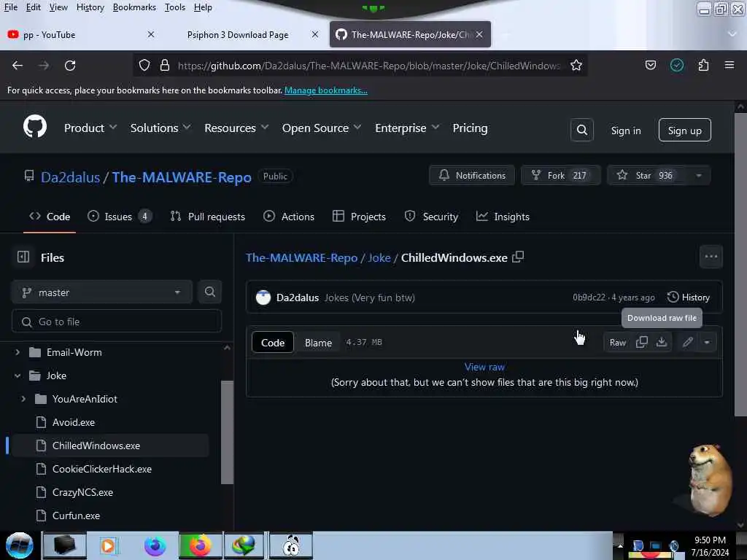This screenshot has height=560, width=747.
Task: Open the File menu
Action: [10, 7]
